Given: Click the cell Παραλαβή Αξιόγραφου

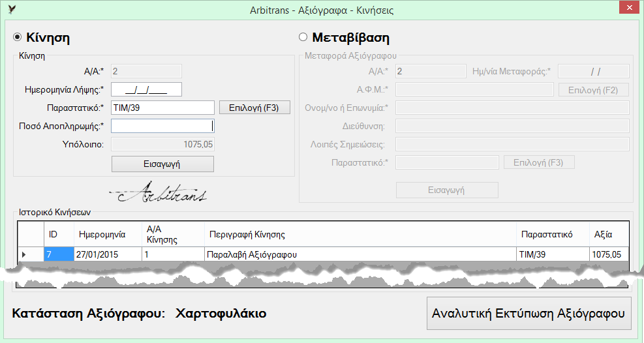Looking at the screenshot, I should click(x=360, y=254).
